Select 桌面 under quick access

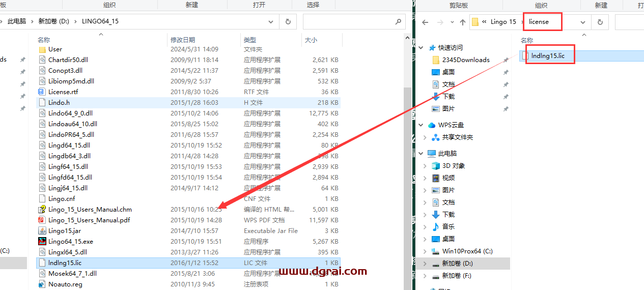[449, 72]
